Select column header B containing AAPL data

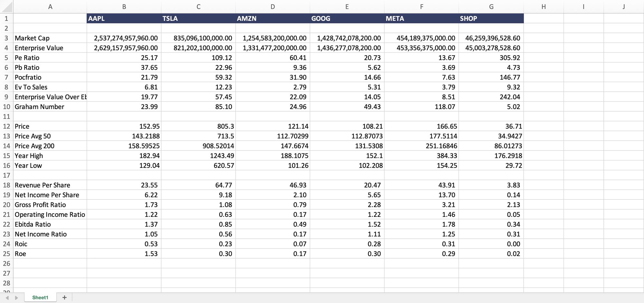pos(124,6)
